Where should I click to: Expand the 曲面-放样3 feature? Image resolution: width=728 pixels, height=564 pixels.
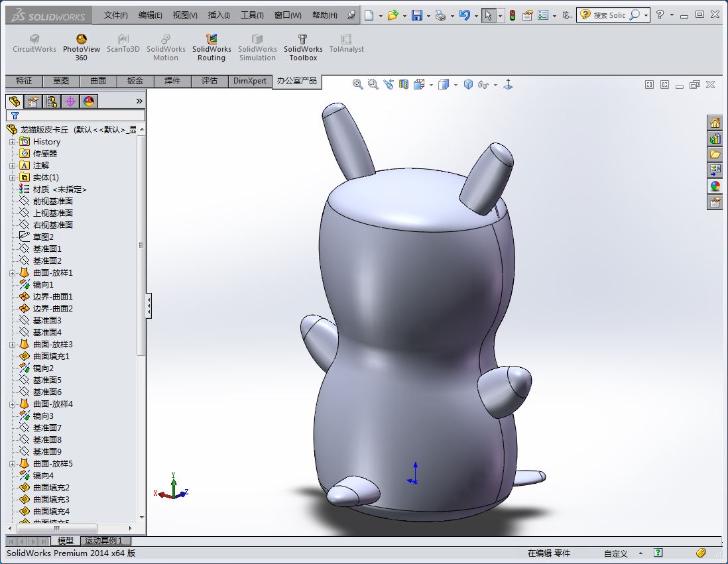pos(12,345)
